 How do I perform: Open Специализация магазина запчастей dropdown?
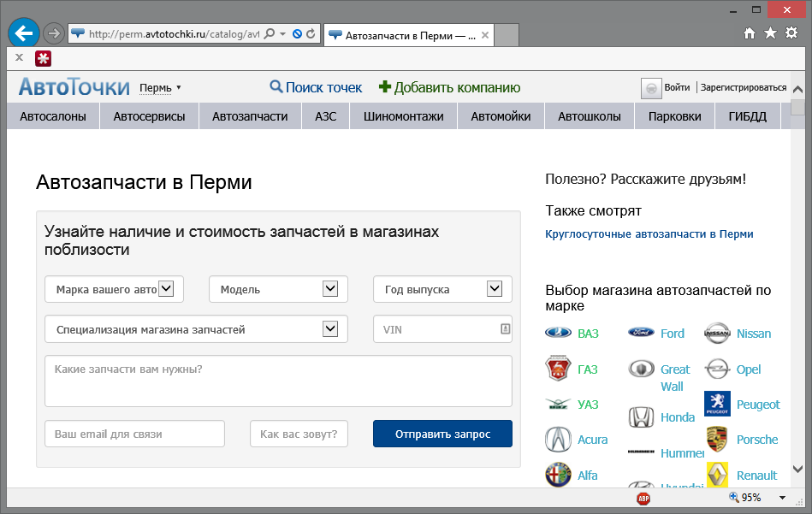330,328
